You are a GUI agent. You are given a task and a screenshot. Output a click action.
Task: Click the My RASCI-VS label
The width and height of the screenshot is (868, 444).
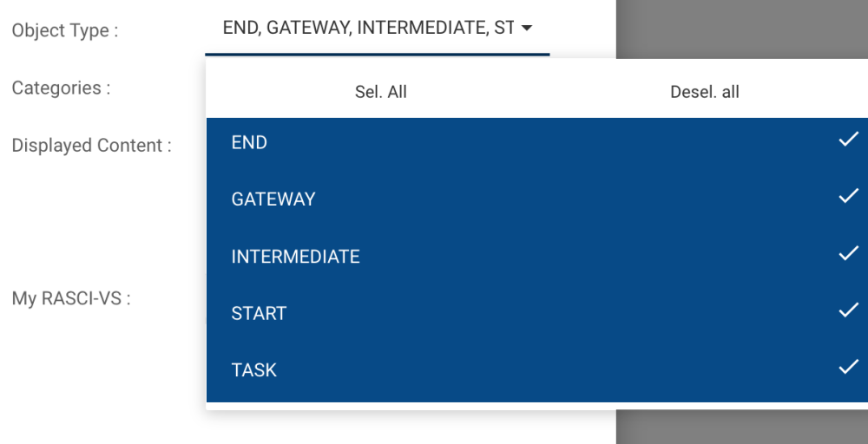pos(71,299)
